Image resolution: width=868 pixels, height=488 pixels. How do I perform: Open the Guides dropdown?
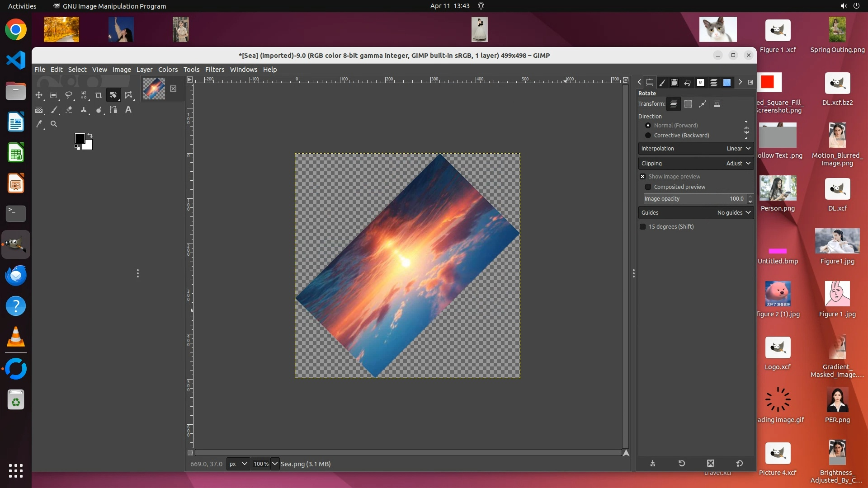(696, 213)
